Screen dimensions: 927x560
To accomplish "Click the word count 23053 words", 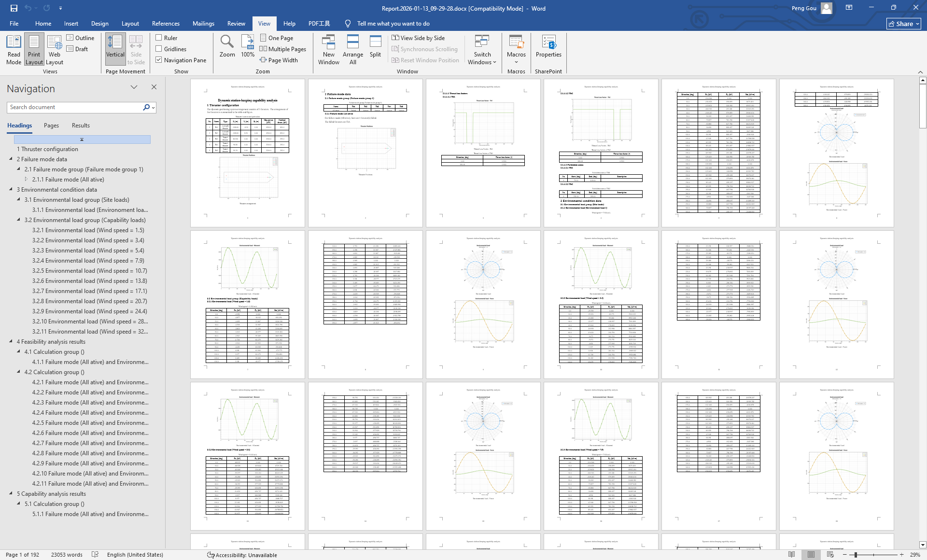I will pos(67,555).
